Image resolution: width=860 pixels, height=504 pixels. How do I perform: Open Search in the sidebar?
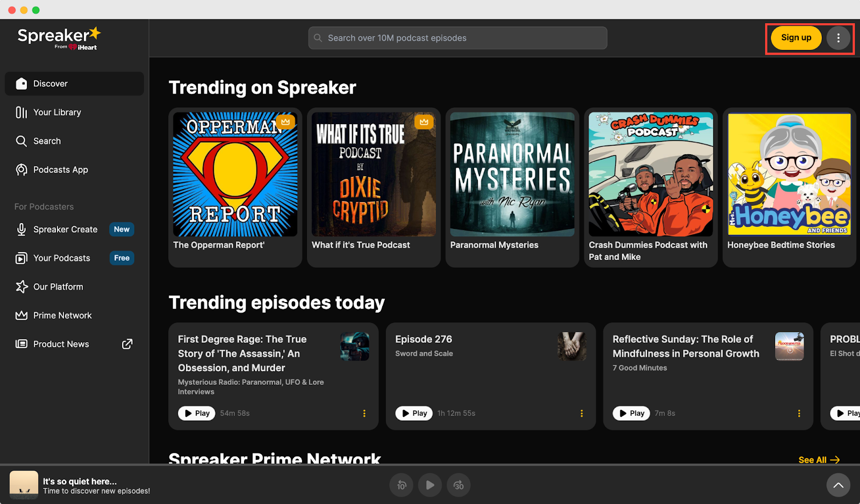74,141
